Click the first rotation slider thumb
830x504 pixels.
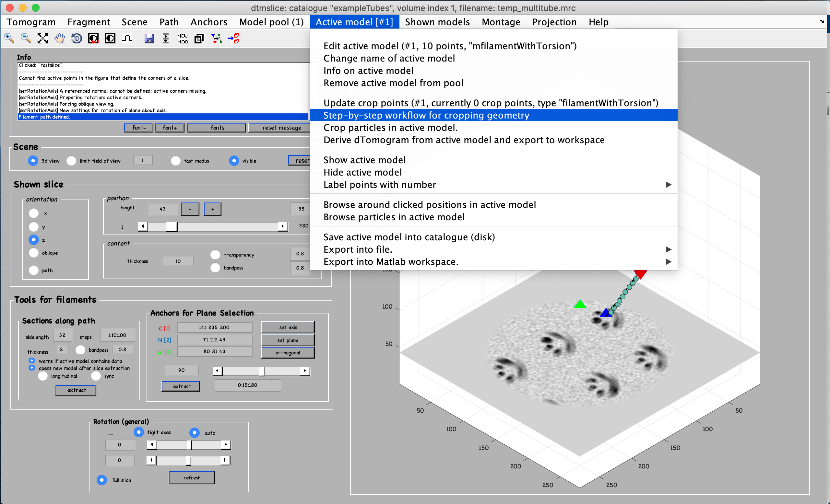point(189,445)
